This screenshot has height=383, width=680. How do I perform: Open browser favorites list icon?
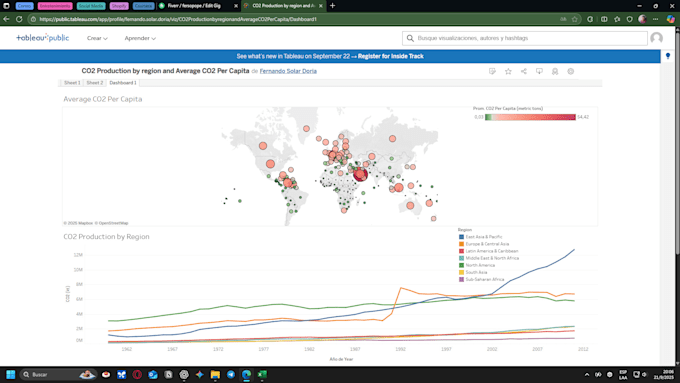click(x=617, y=19)
